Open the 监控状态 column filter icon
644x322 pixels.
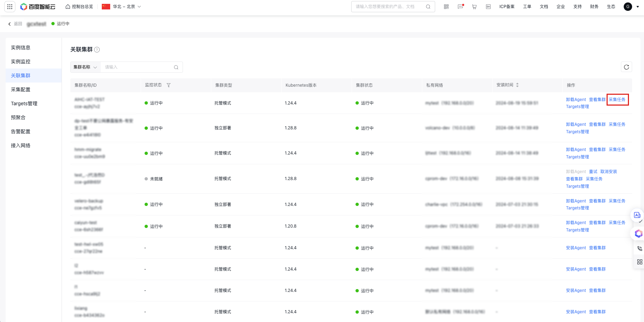coord(169,85)
